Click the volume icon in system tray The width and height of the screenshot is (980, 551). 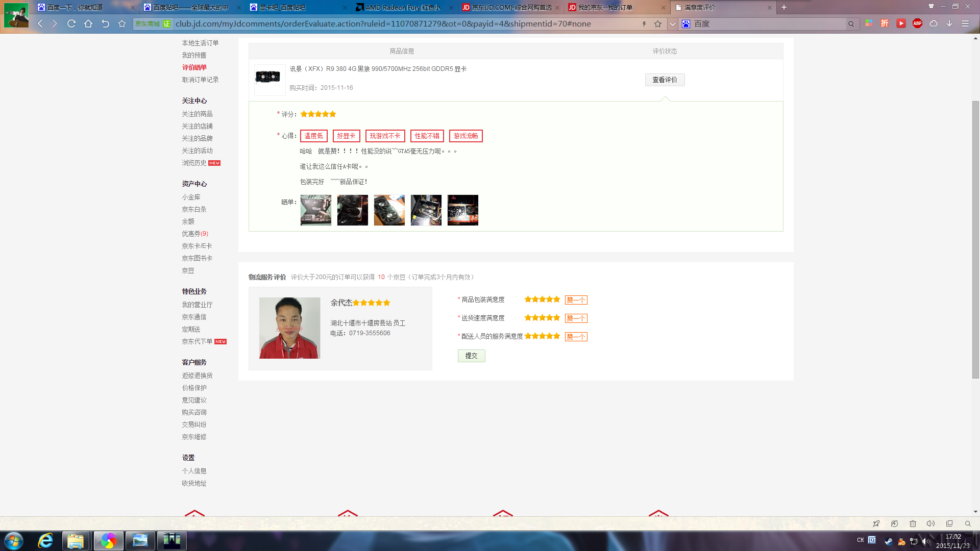click(925, 541)
